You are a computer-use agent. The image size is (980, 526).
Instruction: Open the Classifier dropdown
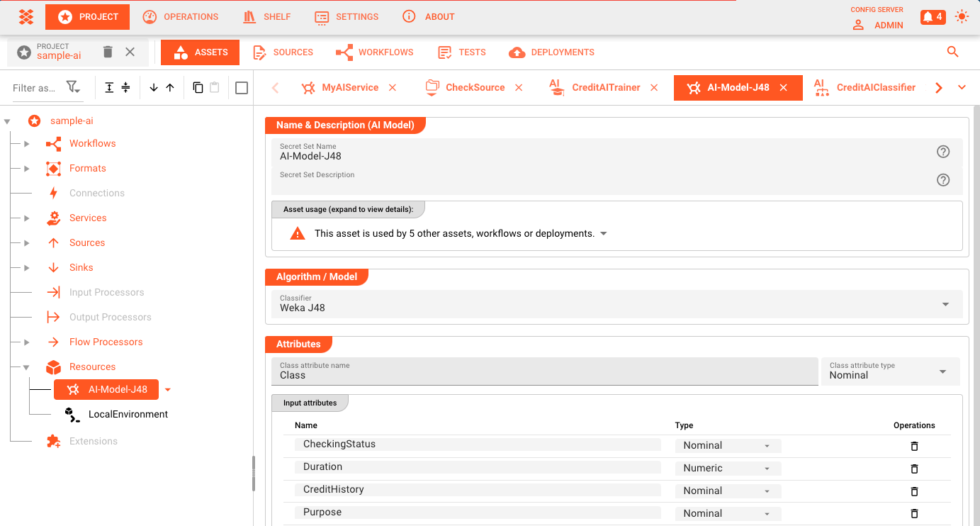945,304
